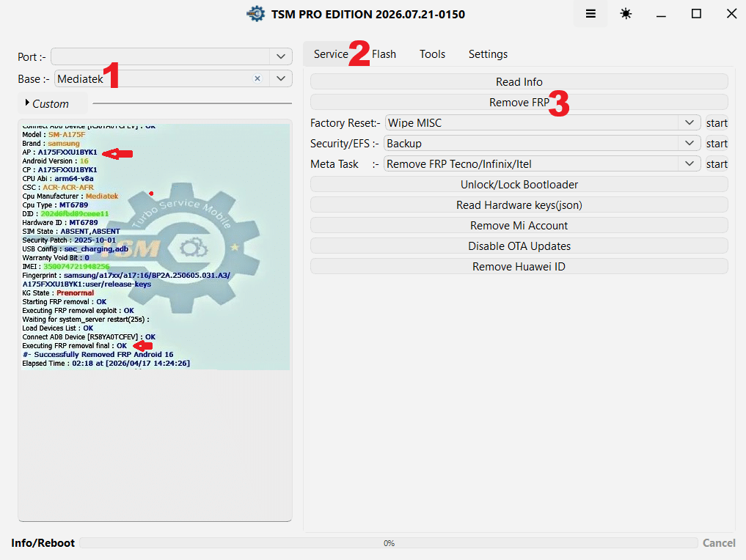
Task: Click the CPU Abi : arm64-v8a line
Action: tap(57, 179)
